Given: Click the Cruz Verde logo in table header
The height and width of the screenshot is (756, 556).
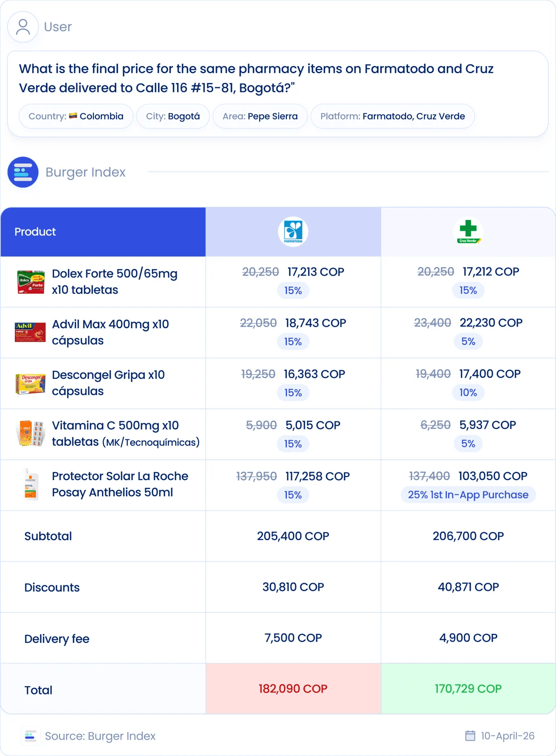Looking at the screenshot, I should pos(468,232).
